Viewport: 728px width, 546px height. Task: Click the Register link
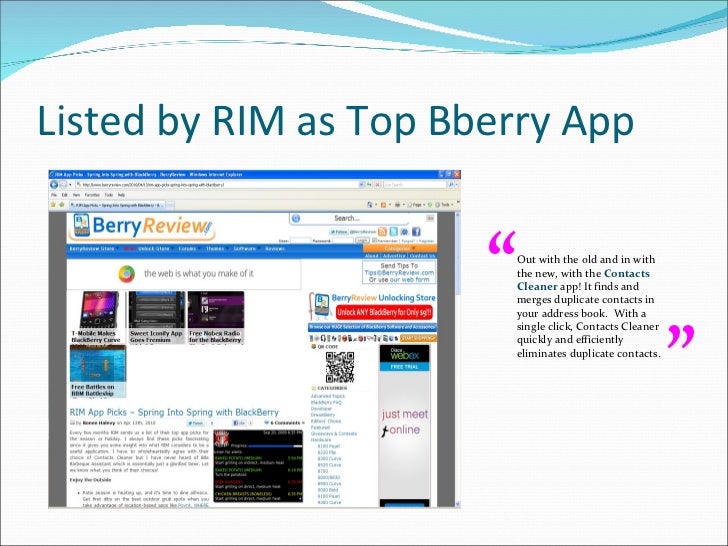point(426,241)
